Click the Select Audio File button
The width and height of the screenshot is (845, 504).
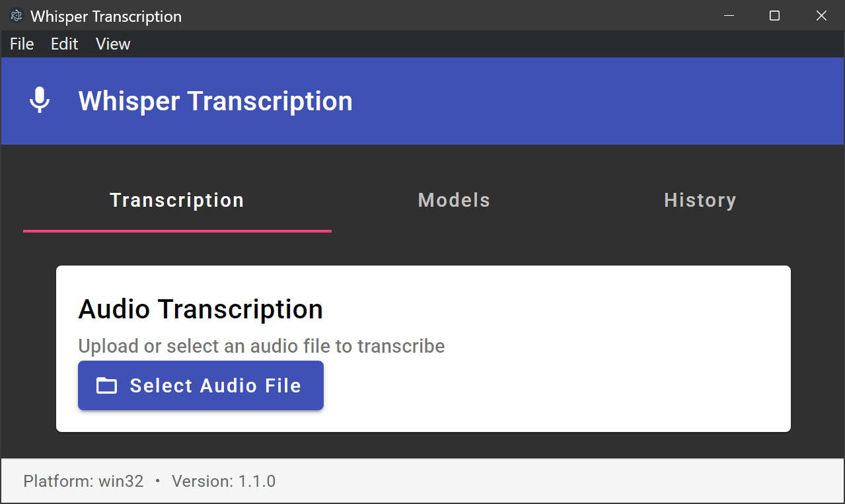tap(201, 386)
